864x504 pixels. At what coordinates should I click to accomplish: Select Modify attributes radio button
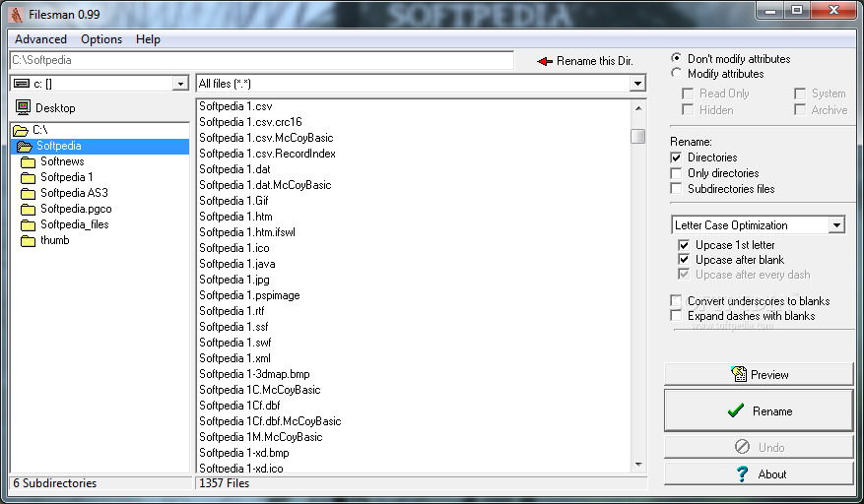point(676,73)
